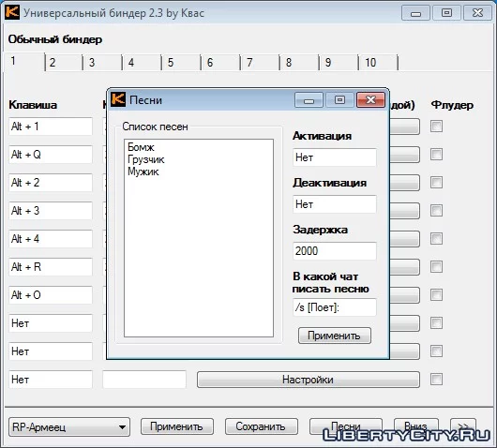The width and height of the screenshot is (497, 448).
Task: Select tab 5 of the binder
Action: [181, 63]
